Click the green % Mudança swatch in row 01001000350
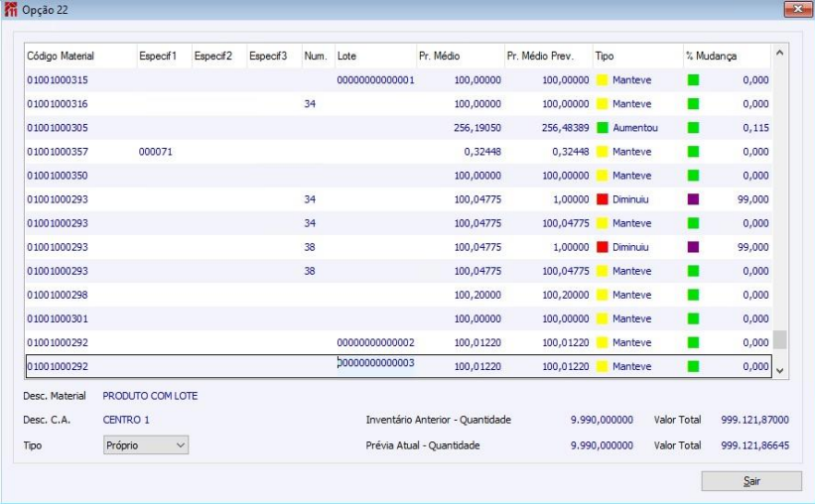The width and height of the screenshot is (815, 504). (x=693, y=176)
